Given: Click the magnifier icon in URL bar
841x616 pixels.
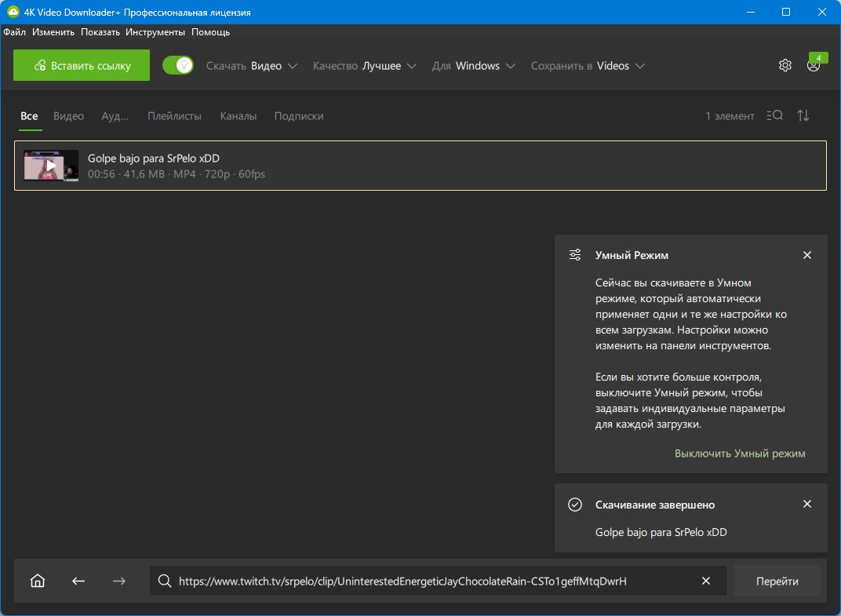Looking at the screenshot, I should coord(165,581).
